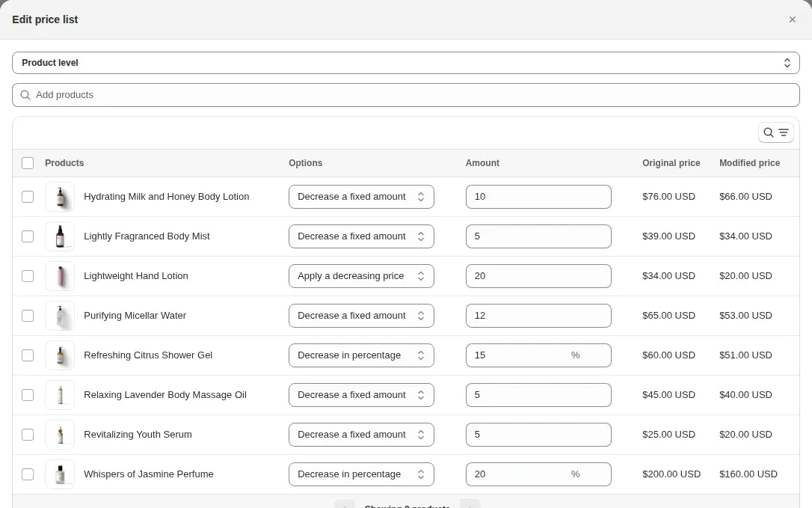
Task: Open Refreshing Citrus Shower Gel thumbnail
Action: 60,355
